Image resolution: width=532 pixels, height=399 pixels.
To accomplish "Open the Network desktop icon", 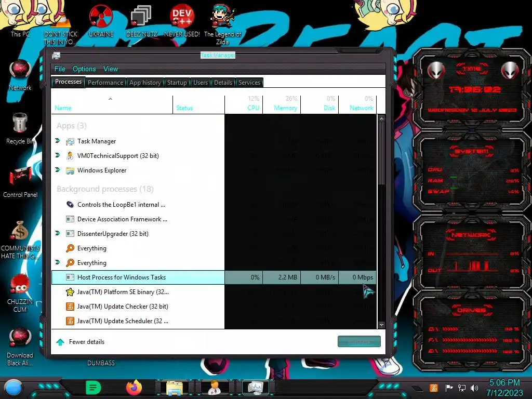I will point(20,75).
